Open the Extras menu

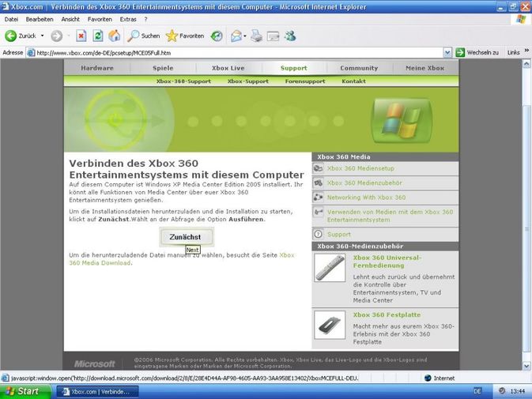pyautogui.click(x=128, y=19)
